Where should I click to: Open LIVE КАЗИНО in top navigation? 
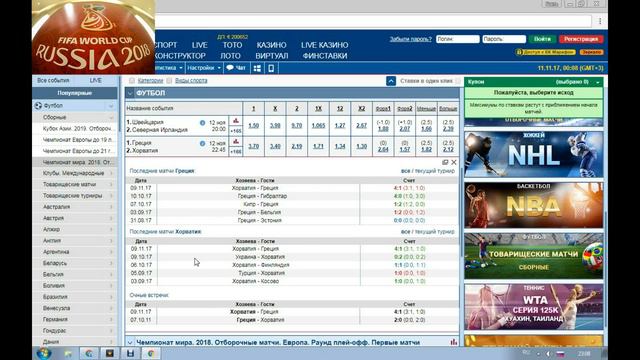tap(324, 45)
